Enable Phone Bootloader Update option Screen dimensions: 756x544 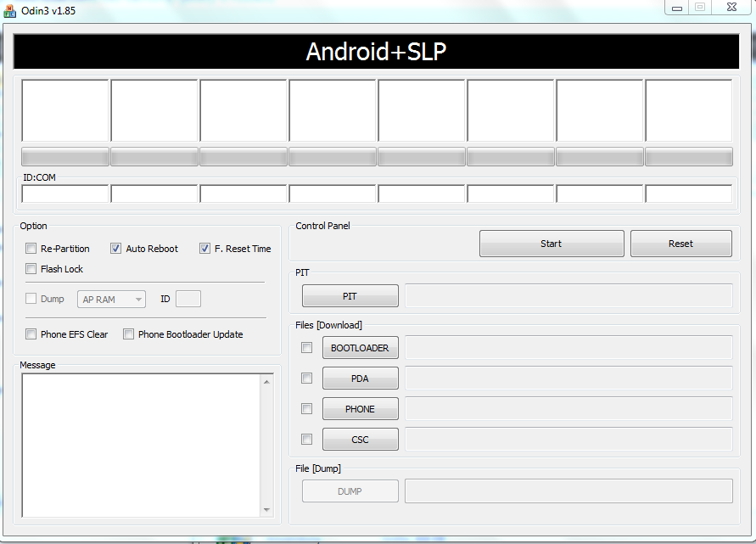pyautogui.click(x=128, y=334)
